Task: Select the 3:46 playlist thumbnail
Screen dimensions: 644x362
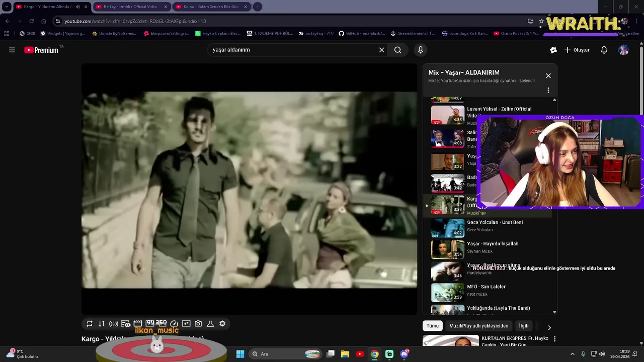Action: [448, 271]
